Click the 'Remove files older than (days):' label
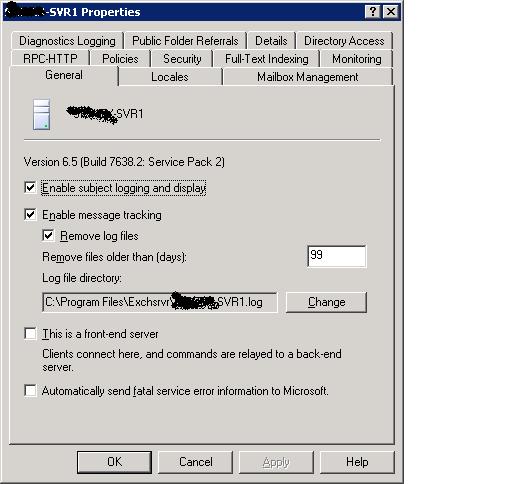512x484 pixels. tap(114, 257)
